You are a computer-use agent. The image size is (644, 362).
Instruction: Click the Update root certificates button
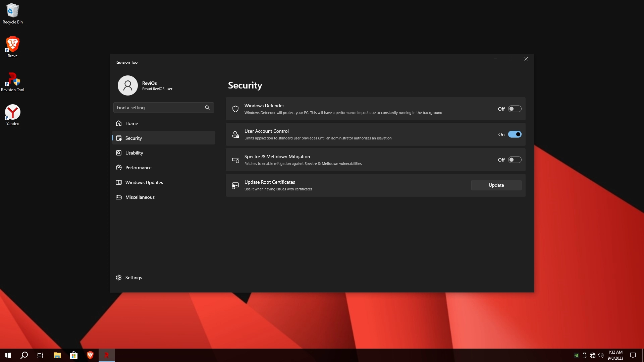tap(496, 185)
